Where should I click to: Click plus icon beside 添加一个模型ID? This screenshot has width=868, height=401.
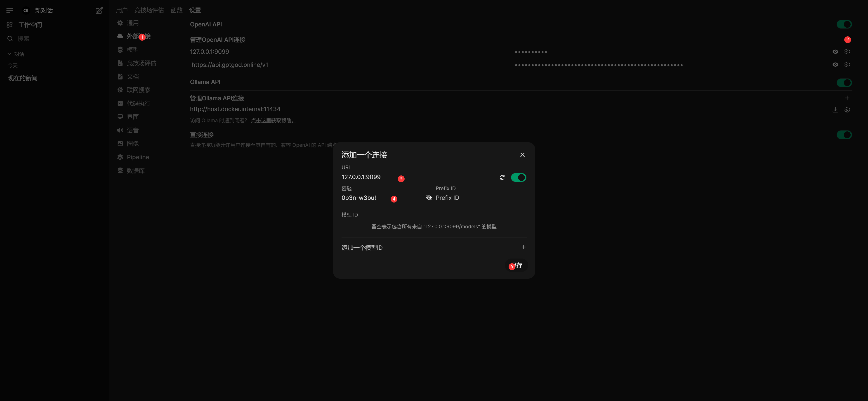(523, 247)
